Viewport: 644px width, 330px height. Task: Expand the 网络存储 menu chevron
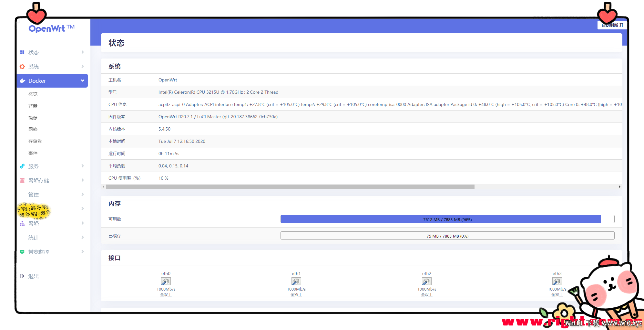pyautogui.click(x=83, y=180)
